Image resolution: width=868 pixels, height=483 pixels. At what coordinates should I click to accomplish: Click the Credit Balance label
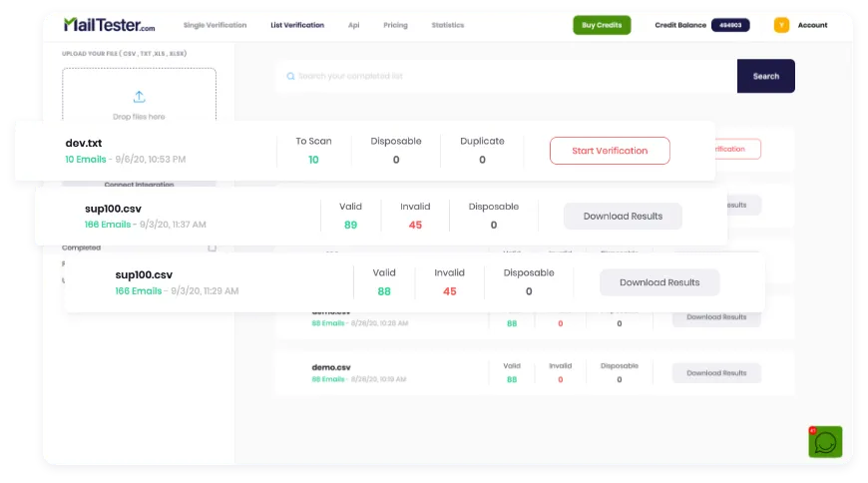tap(680, 25)
